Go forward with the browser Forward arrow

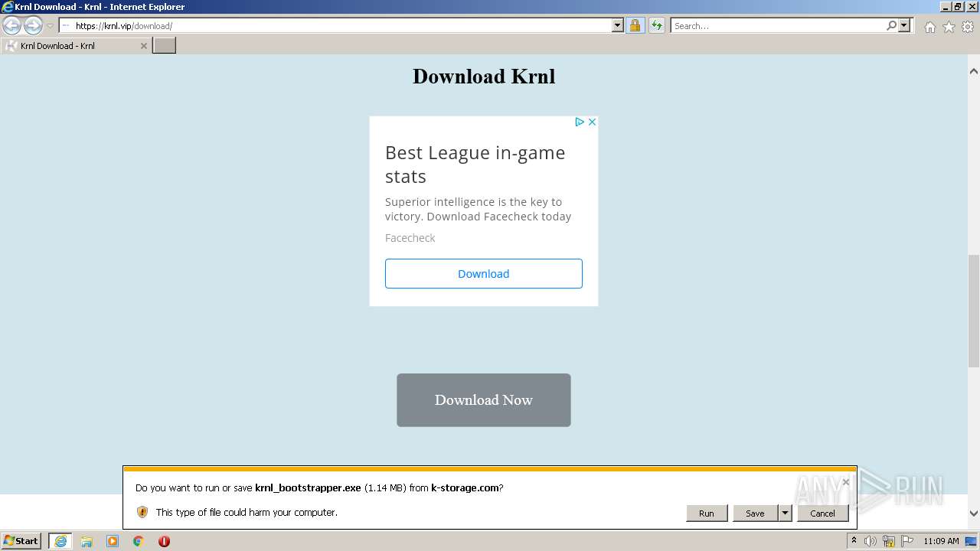click(x=33, y=26)
